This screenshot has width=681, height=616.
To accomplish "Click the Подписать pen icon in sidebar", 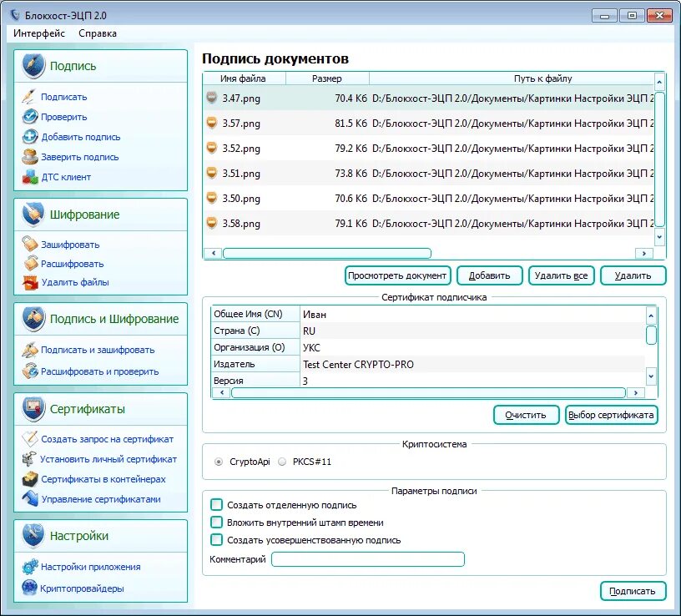I will tap(29, 97).
